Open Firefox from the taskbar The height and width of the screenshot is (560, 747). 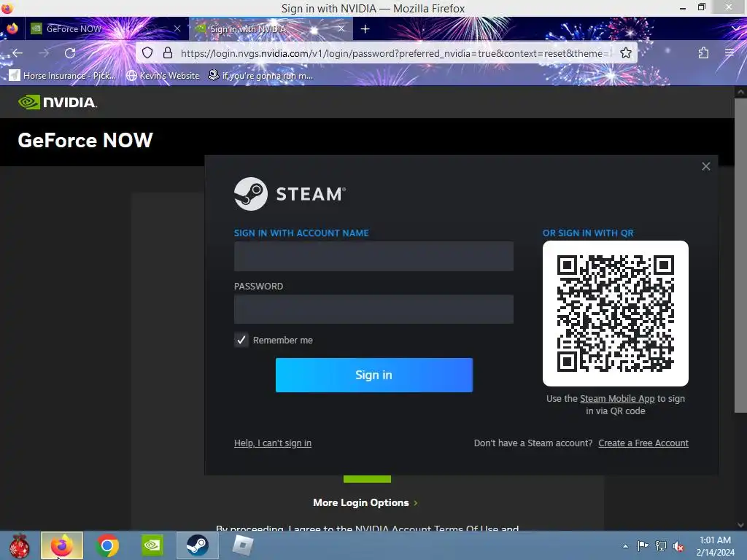click(62, 545)
